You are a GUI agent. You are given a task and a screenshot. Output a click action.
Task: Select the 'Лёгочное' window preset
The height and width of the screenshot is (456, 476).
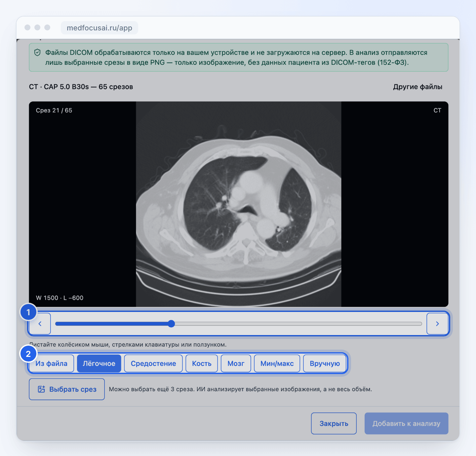[x=99, y=363]
